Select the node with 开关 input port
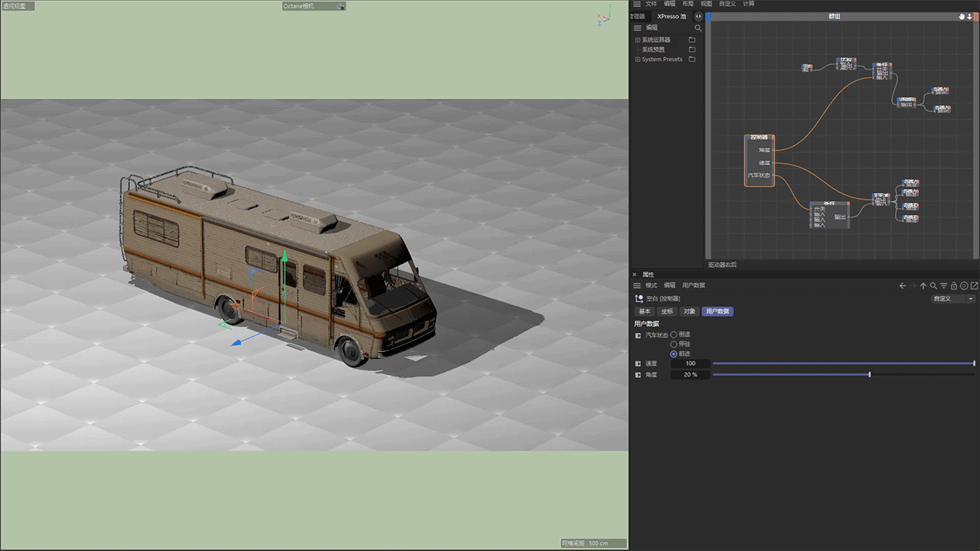980x551 pixels. (x=830, y=215)
